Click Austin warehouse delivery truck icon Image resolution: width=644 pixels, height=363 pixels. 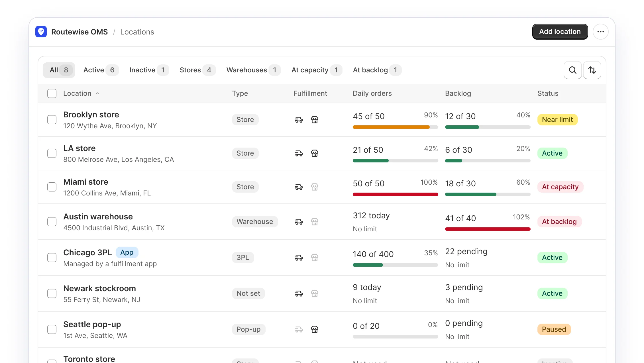pos(299,222)
